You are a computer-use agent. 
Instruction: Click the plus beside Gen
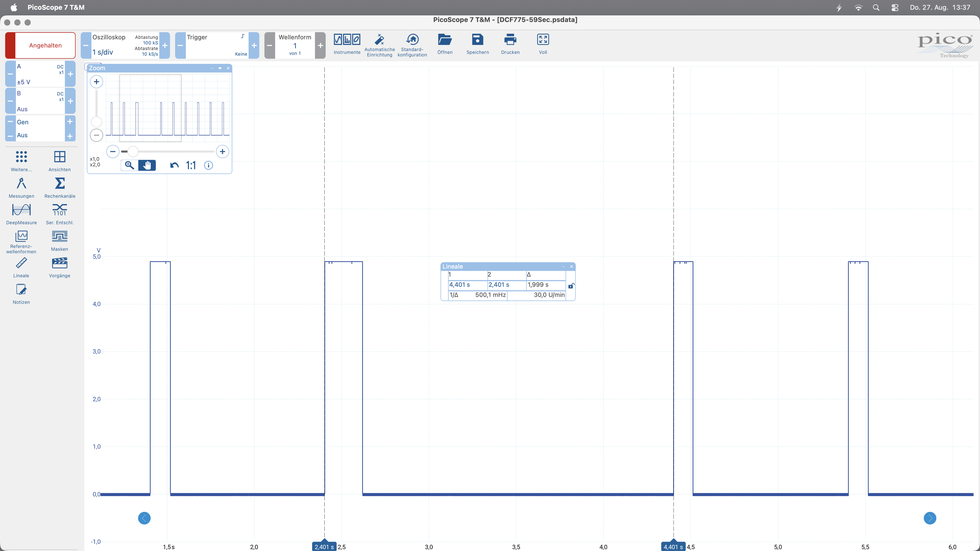[x=70, y=122]
